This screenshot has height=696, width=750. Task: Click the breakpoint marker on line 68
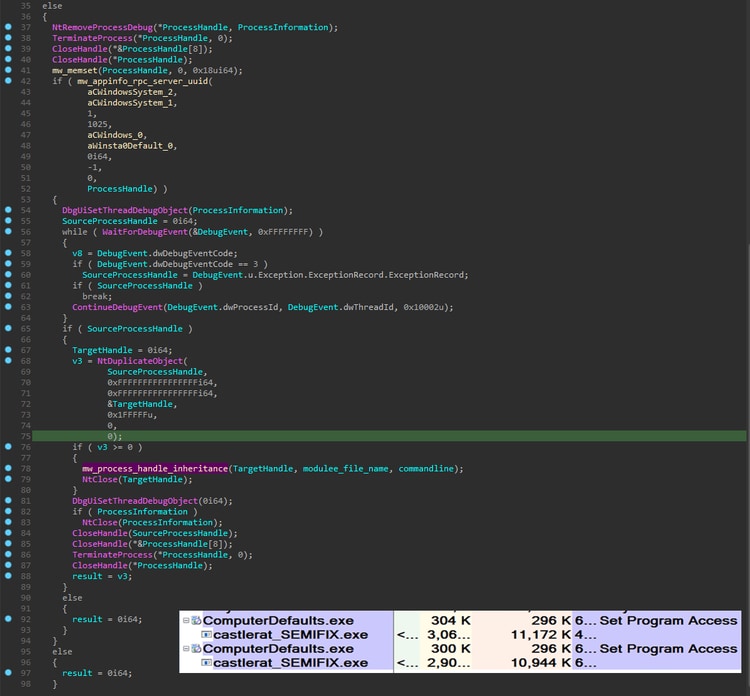(x=9, y=360)
